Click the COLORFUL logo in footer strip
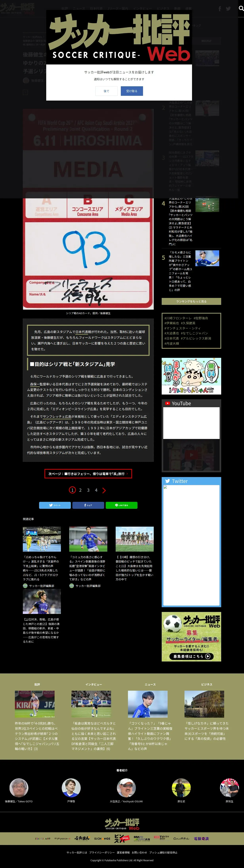This screenshot has height=868, width=244. (x=181, y=839)
